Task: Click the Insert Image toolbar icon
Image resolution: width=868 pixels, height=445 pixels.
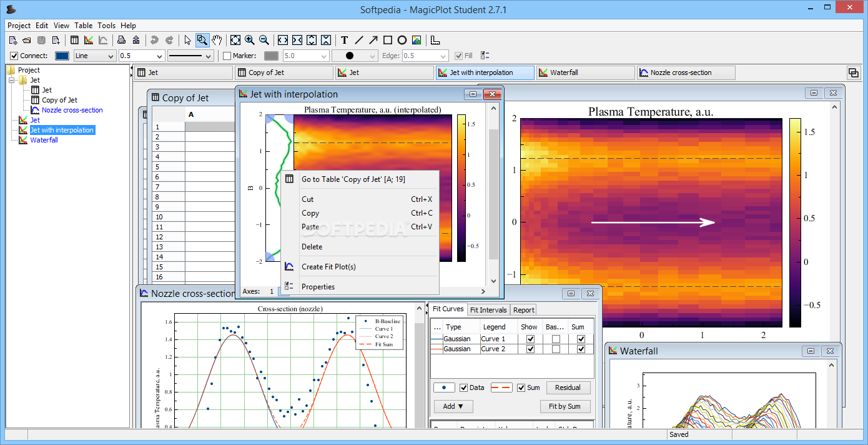Action: click(417, 40)
